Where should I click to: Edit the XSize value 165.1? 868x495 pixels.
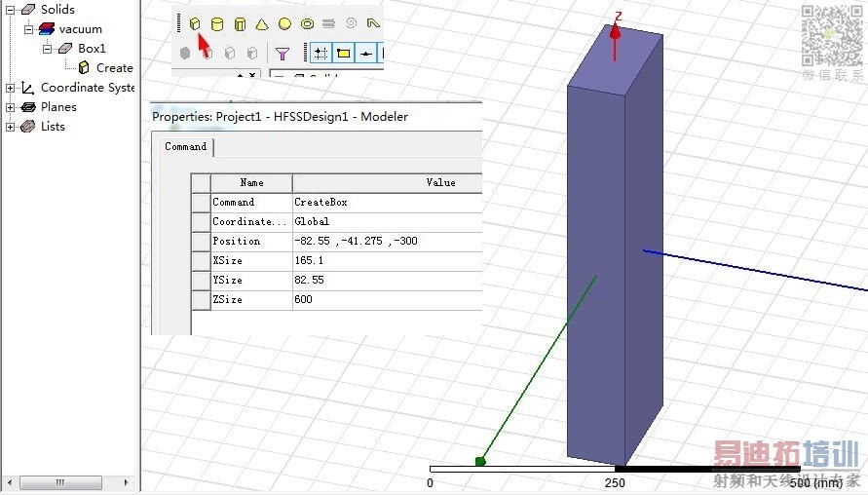388,261
